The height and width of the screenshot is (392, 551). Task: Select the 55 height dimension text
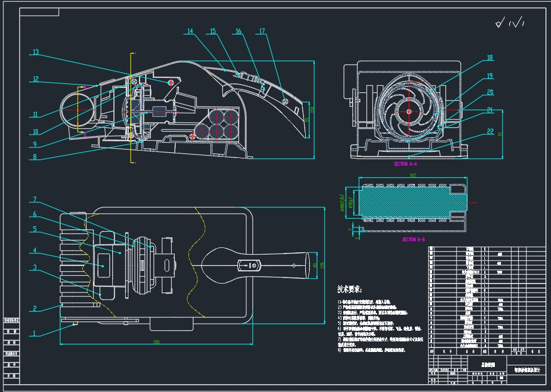pyautogui.click(x=307, y=120)
